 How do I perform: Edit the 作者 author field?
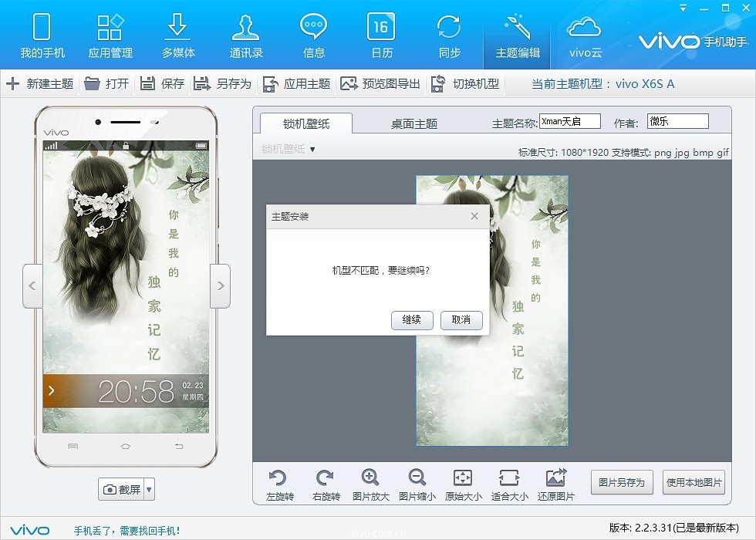point(678,122)
